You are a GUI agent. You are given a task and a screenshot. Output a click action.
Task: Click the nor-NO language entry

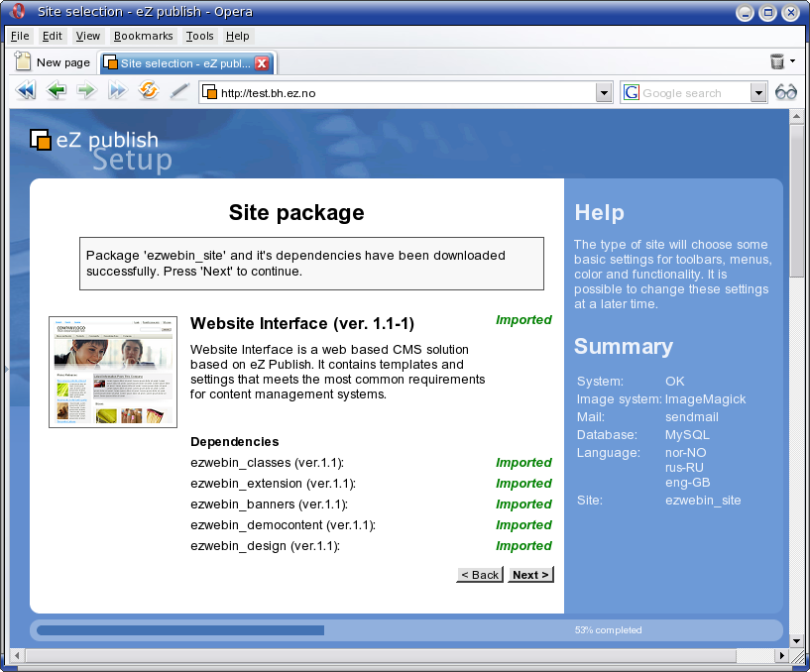(x=685, y=453)
